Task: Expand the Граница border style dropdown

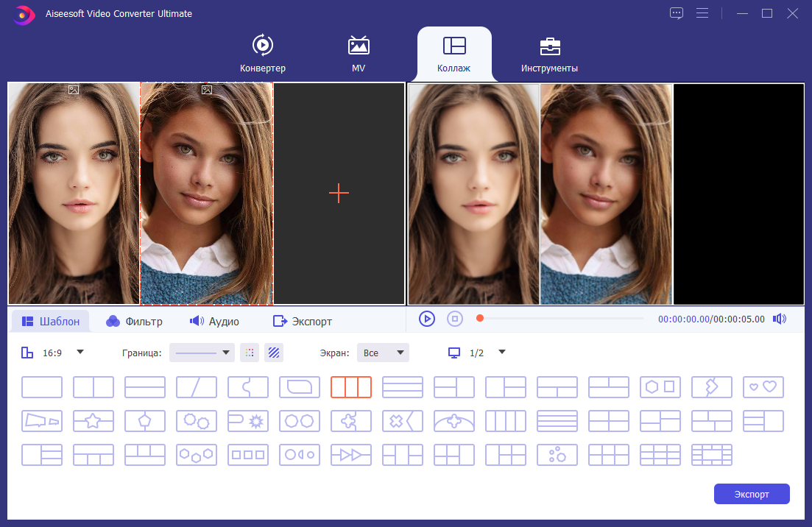Action: tap(202, 353)
